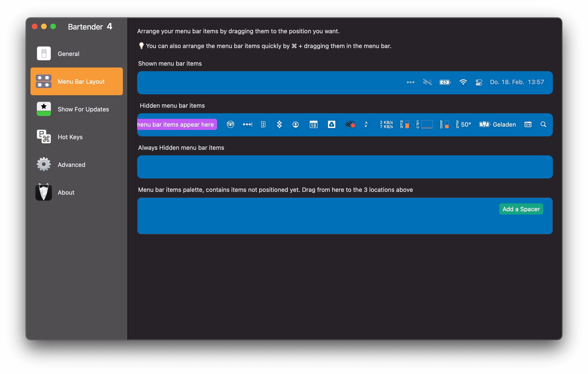This screenshot has height=374, width=588.
Task: Click the CPU usage graph indicator
Action: 425,124
